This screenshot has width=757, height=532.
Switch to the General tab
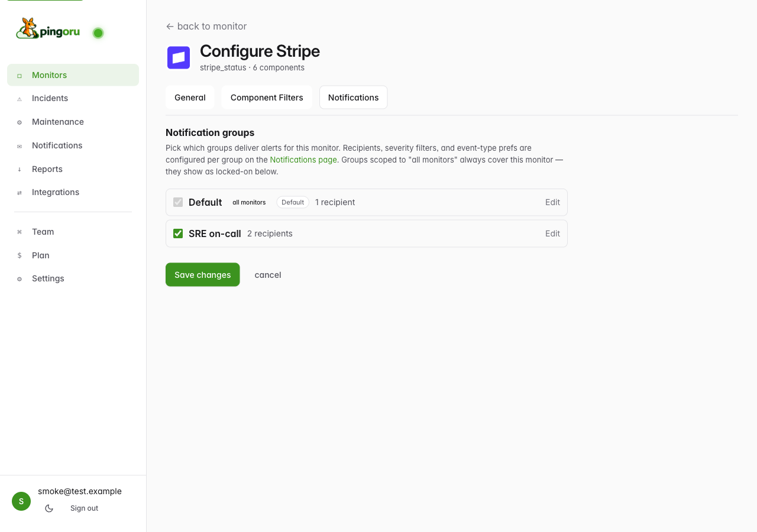coord(190,98)
